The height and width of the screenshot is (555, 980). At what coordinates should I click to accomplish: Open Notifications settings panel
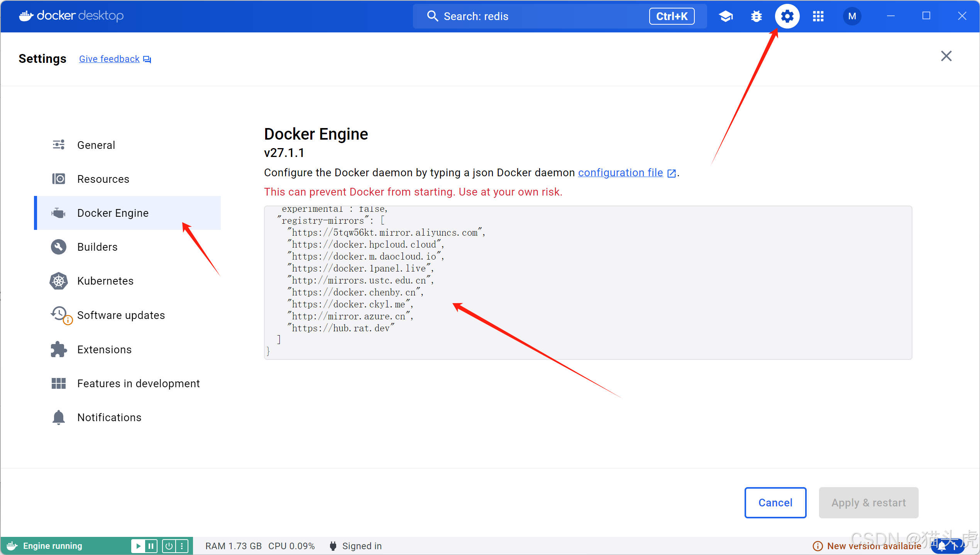(109, 417)
